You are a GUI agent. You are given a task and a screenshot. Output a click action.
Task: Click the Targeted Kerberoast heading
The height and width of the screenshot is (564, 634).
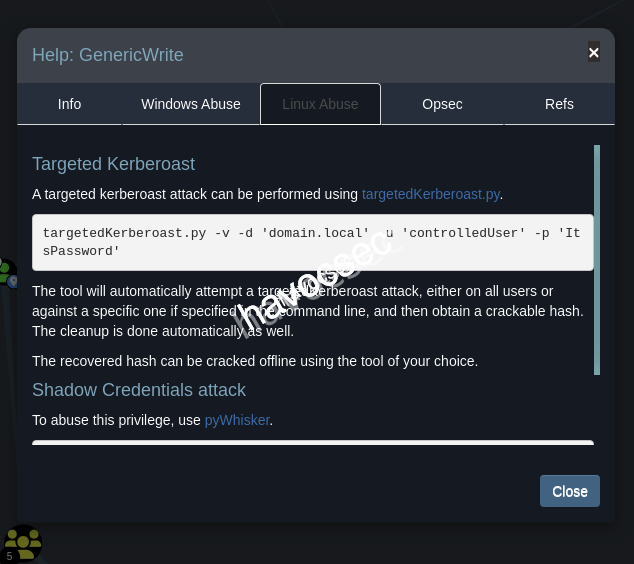113,164
